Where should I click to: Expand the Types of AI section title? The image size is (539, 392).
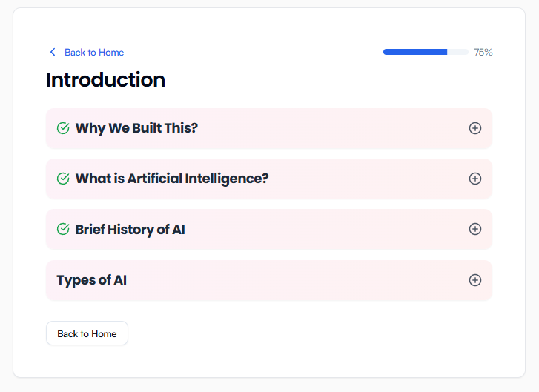91,280
